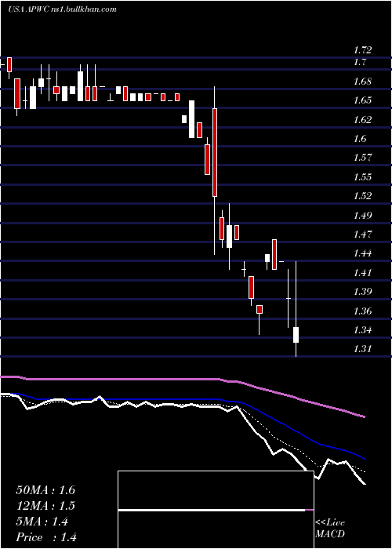Click inside the upper MACD panel box
Screen dimensions: 392x549
(216, 490)
